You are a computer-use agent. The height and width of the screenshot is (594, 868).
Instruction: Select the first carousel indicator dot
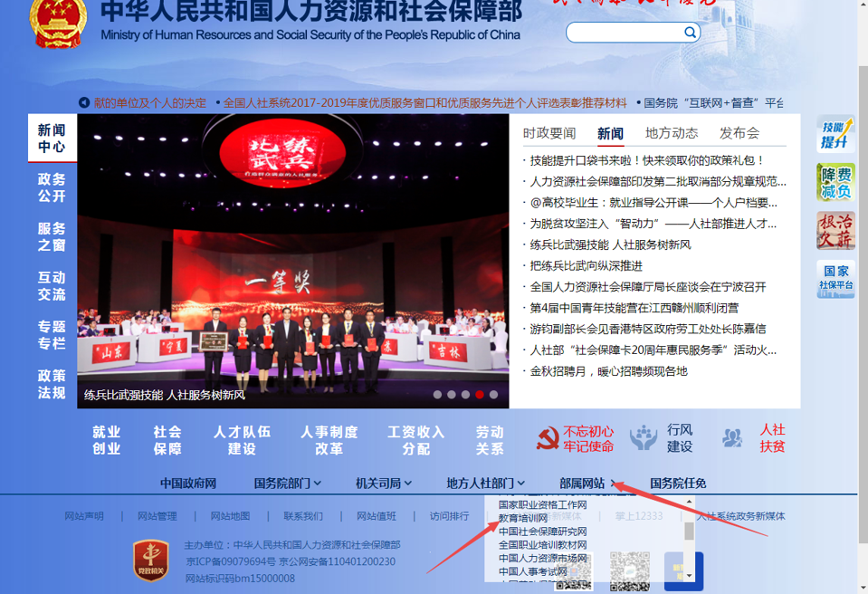pos(438,395)
